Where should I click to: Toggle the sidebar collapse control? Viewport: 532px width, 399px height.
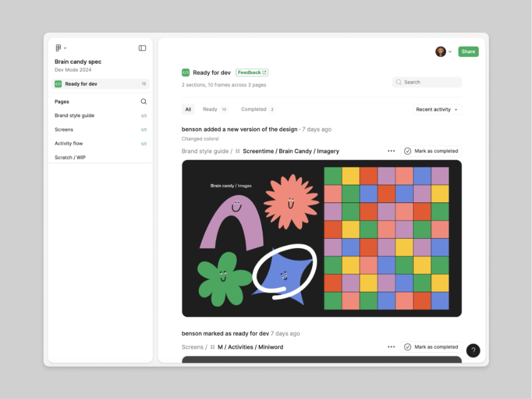pos(142,47)
